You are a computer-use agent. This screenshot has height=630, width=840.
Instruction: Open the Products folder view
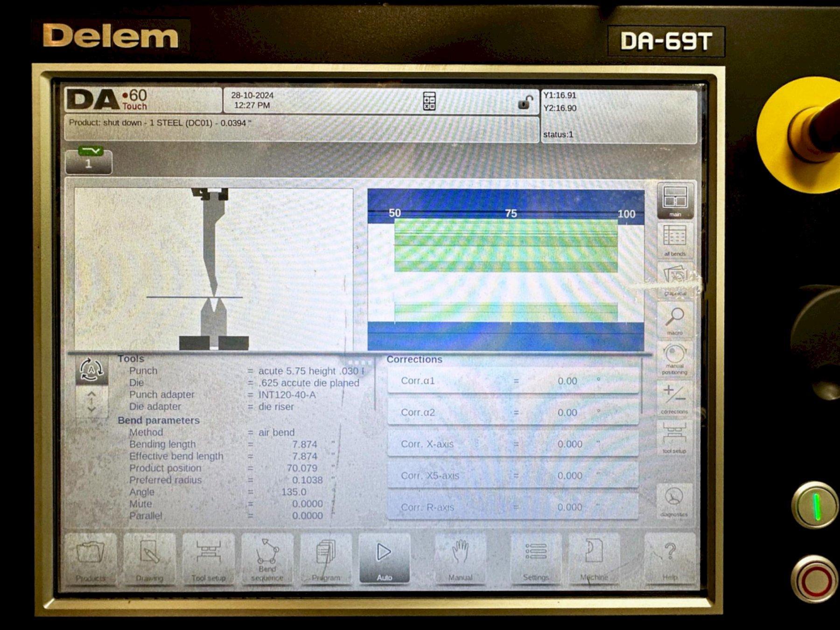(91, 559)
